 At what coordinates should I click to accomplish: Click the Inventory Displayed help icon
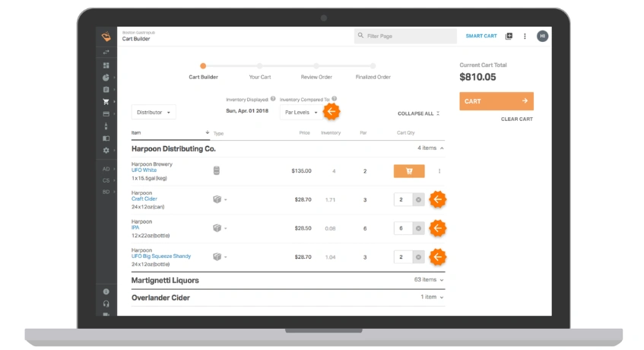(x=273, y=99)
